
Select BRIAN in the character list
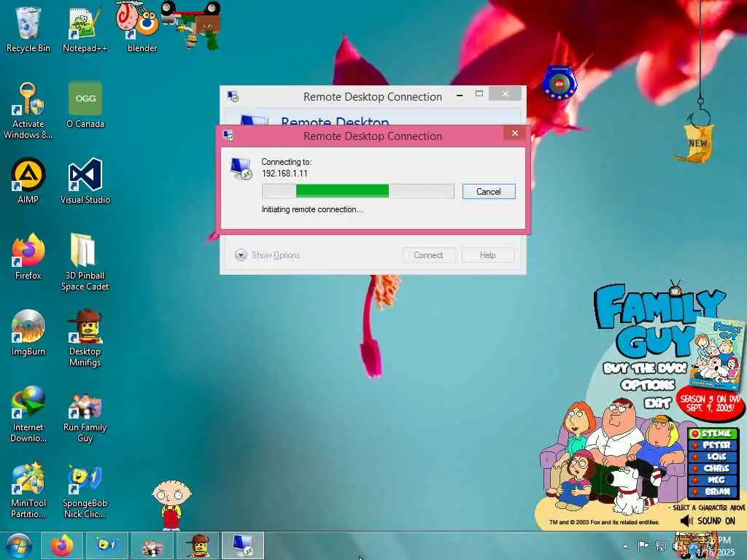713,491
